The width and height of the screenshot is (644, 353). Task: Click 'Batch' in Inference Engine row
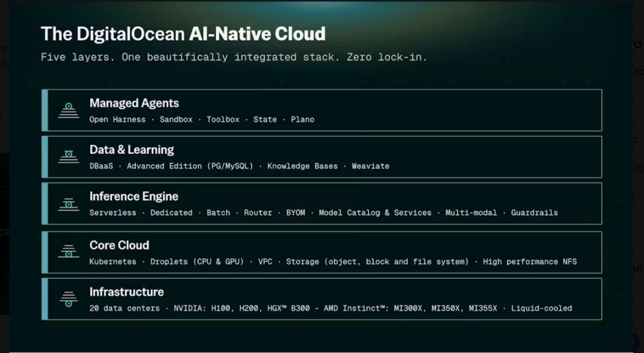pyautogui.click(x=218, y=212)
